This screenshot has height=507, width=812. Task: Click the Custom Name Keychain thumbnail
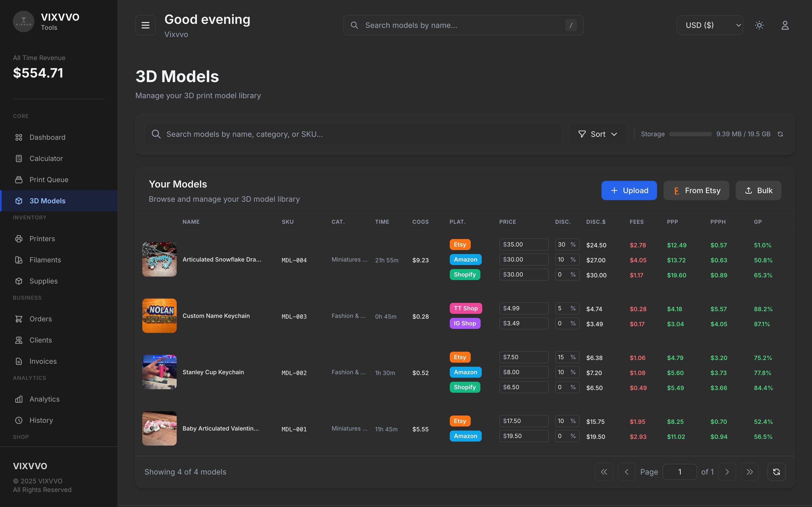(160, 315)
